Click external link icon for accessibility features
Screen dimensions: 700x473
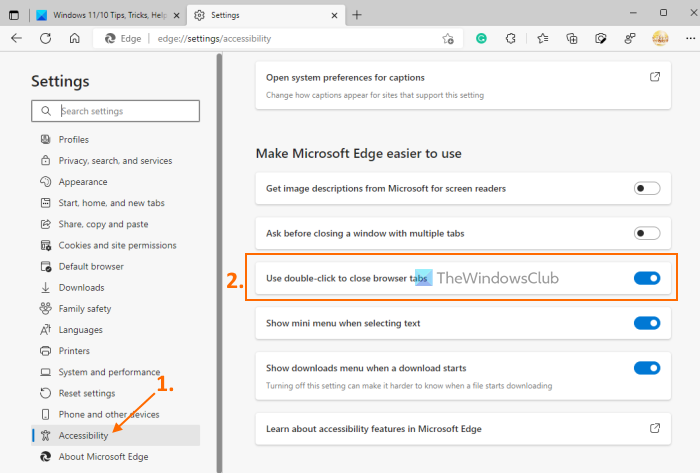[x=654, y=428]
